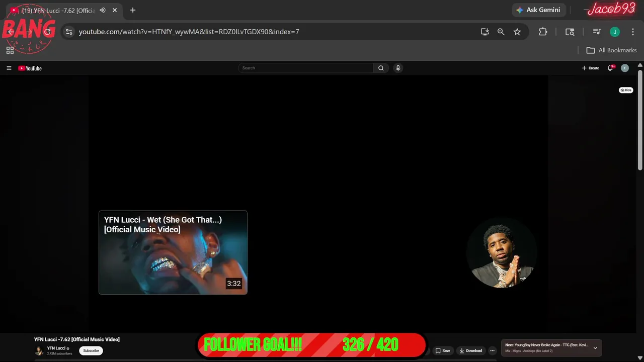Subscribe to YFN Lucci channel

(x=91, y=350)
